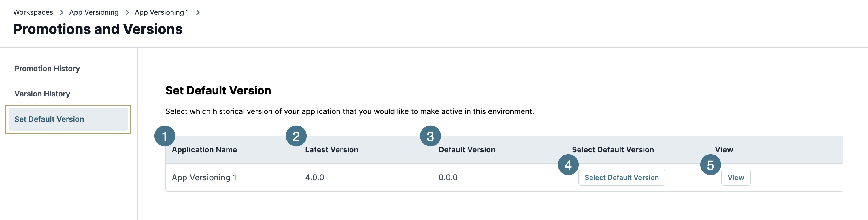868x220 pixels.
Task: Navigate to App Versioning breadcrumb link
Action: coord(94,12)
